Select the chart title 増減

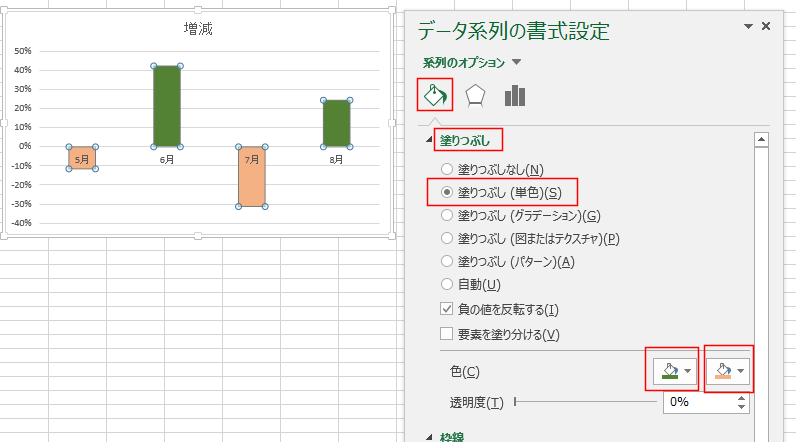tap(198, 28)
